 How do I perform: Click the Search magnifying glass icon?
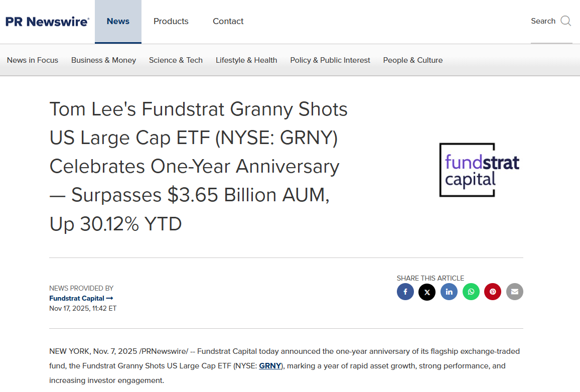coord(566,21)
